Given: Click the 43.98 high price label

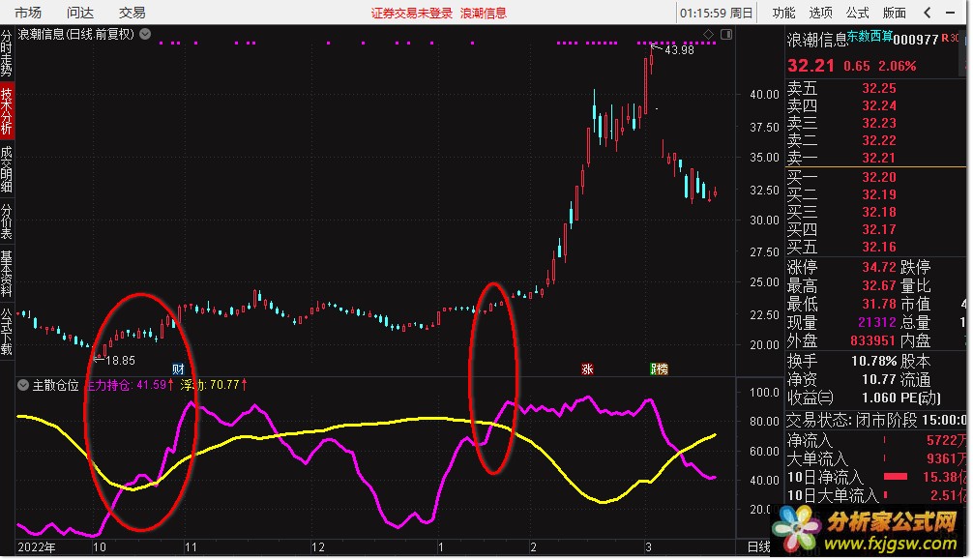Looking at the screenshot, I should point(679,50).
